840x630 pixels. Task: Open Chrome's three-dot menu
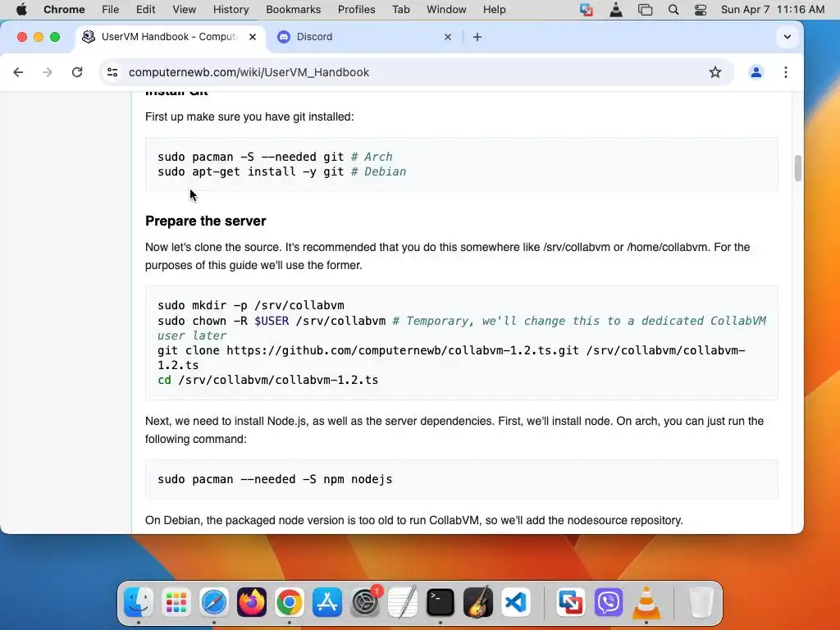tap(785, 72)
